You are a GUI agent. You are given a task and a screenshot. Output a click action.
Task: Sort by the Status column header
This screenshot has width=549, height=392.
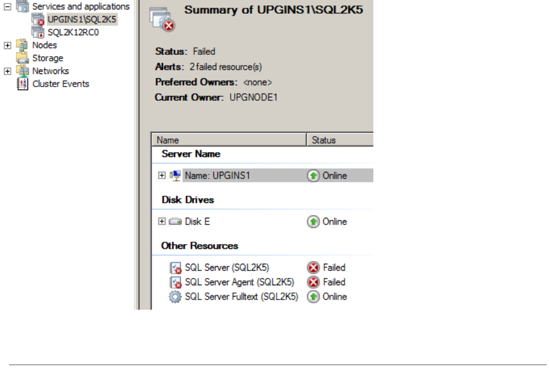(x=340, y=140)
